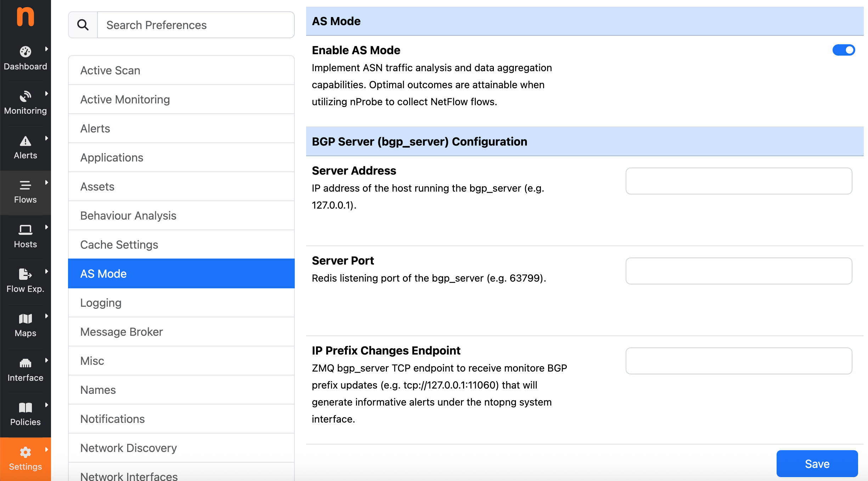Viewport: 868px width, 481px height.
Task: Open the Alerts warning triangle icon
Action: point(25,141)
